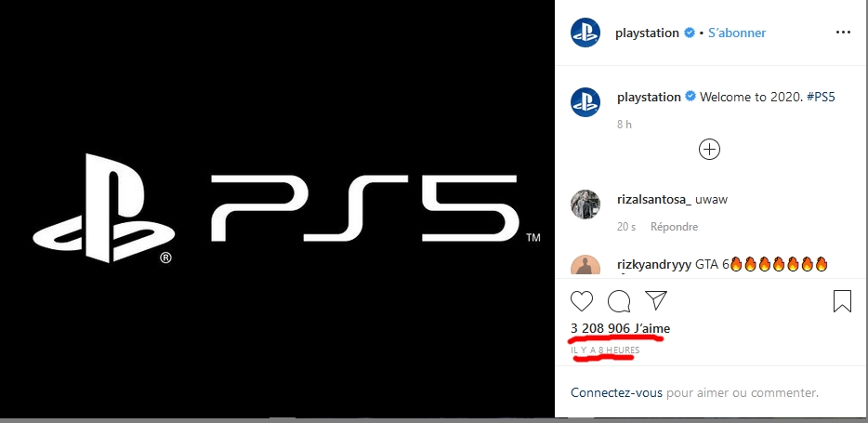The width and height of the screenshot is (868, 423).
Task: Follow playstation via S'abonner link
Action: pyautogui.click(x=737, y=33)
